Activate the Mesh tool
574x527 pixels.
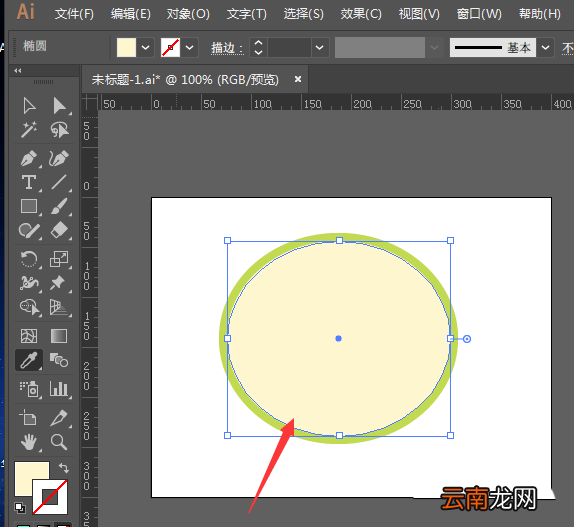(x=29, y=336)
